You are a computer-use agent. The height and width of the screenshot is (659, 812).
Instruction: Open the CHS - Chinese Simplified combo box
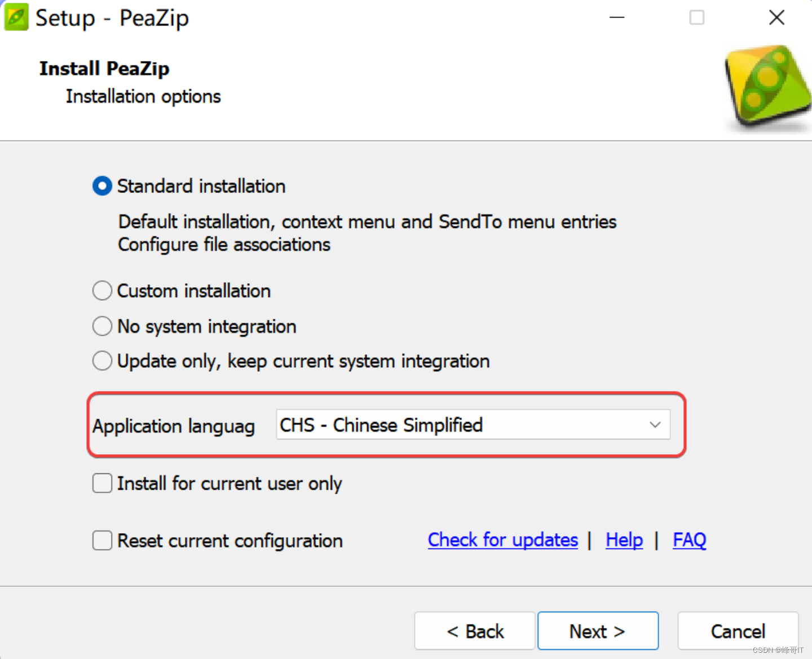473,425
